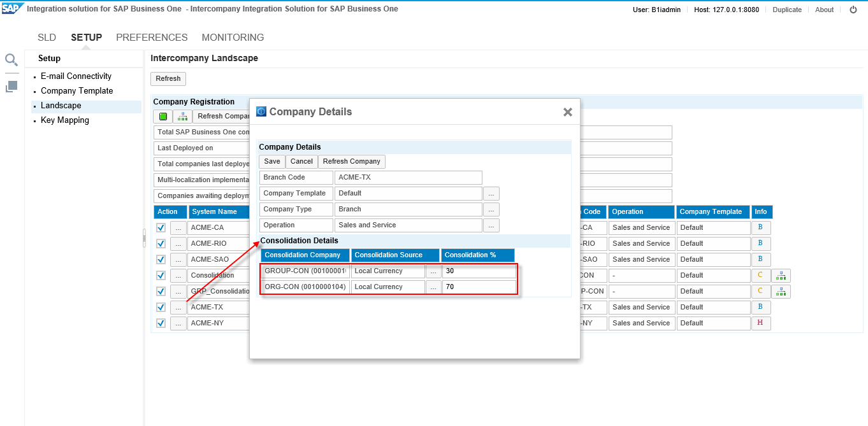Click the H info icon for ACME-NY

click(760, 323)
